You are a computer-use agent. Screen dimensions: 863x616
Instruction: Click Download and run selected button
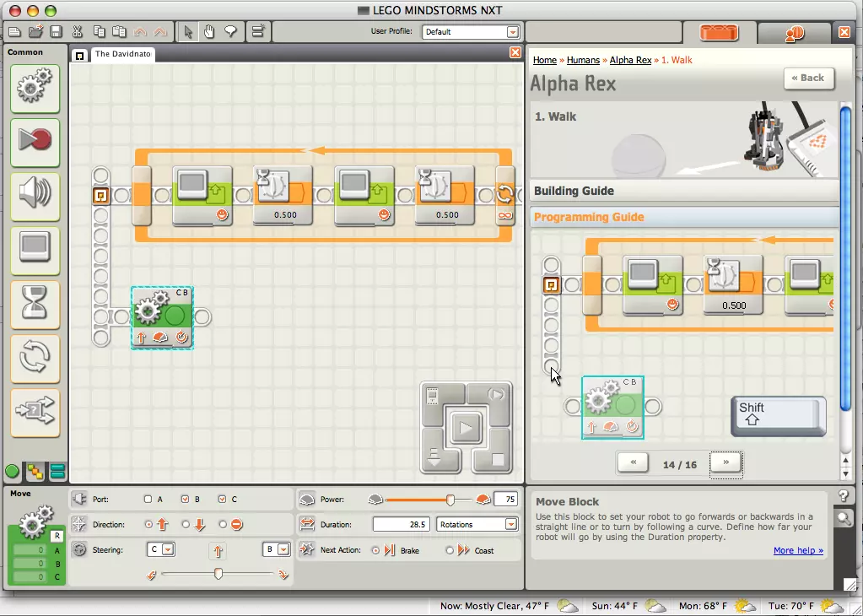[495, 395]
